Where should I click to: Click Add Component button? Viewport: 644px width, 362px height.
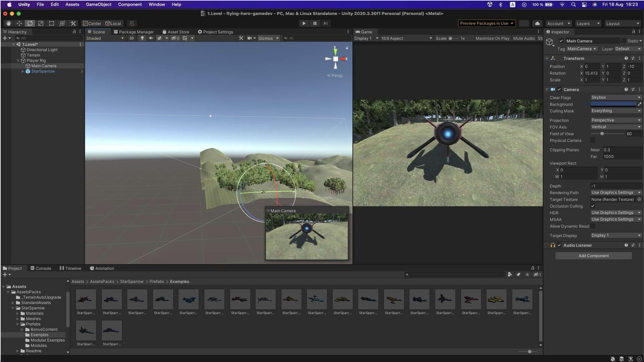(x=593, y=256)
